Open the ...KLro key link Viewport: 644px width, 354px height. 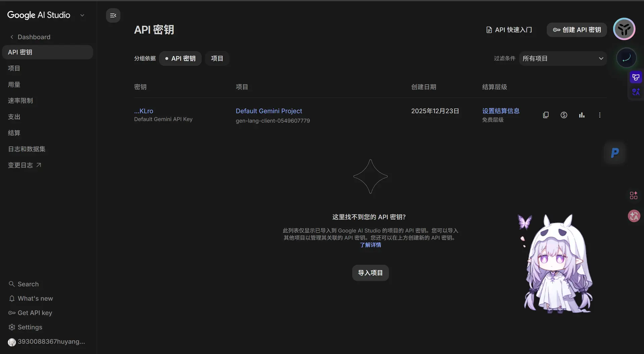click(144, 111)
